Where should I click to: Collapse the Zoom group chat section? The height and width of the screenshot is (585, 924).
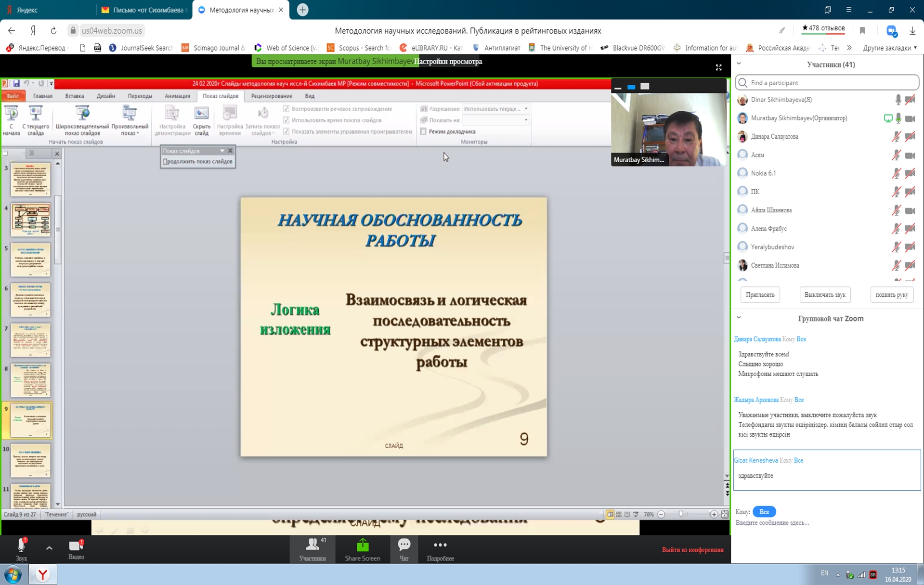tap(739, 318)
